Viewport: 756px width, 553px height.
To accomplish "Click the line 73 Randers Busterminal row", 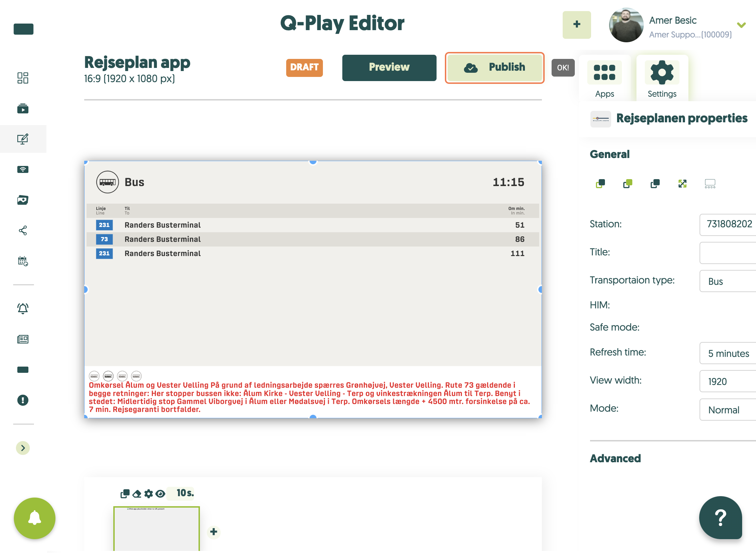I will click(x=313, y=239).
